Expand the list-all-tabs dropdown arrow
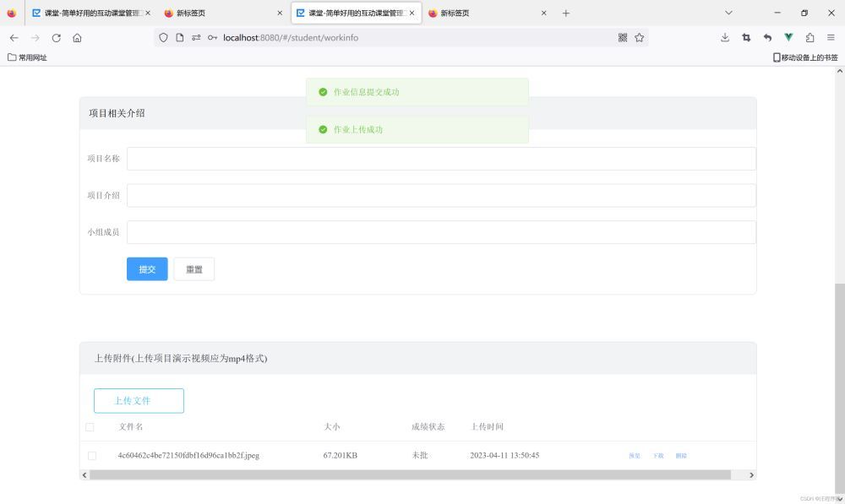The width and height of the screenshot is (845, 504). (728, 13)
